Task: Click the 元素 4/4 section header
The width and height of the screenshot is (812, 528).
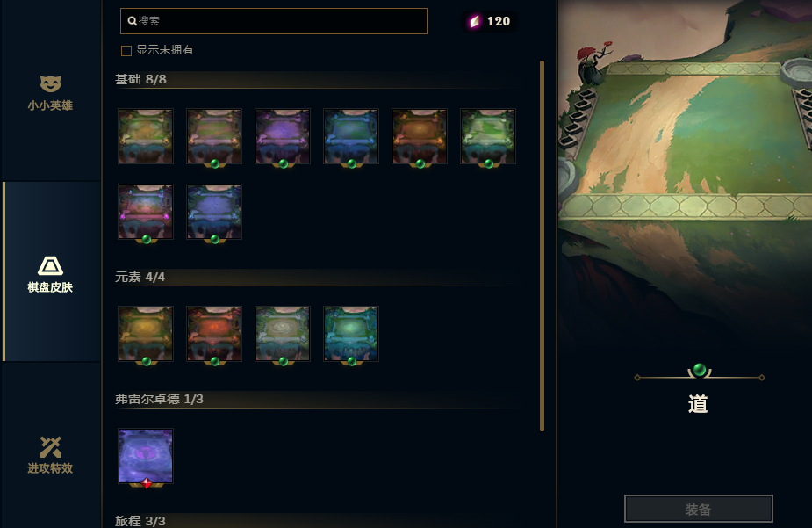Action: [140, 278]
